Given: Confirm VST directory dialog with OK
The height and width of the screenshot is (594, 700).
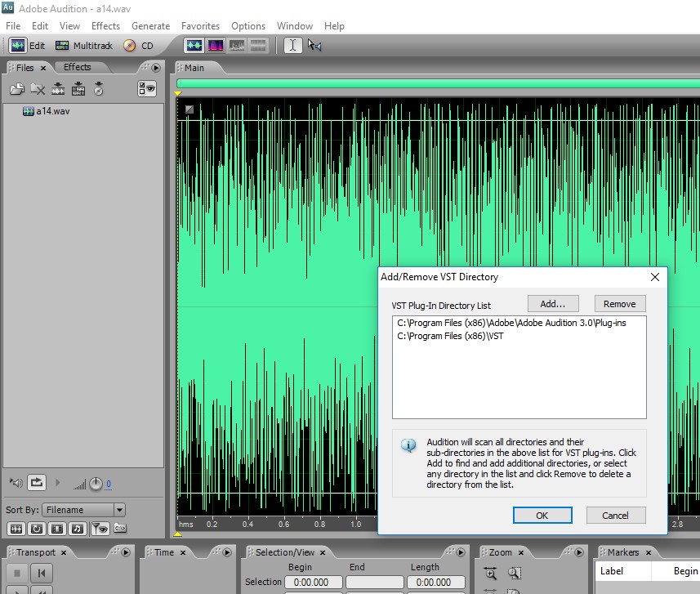Looking at the screenshot, I should point(542,516).
